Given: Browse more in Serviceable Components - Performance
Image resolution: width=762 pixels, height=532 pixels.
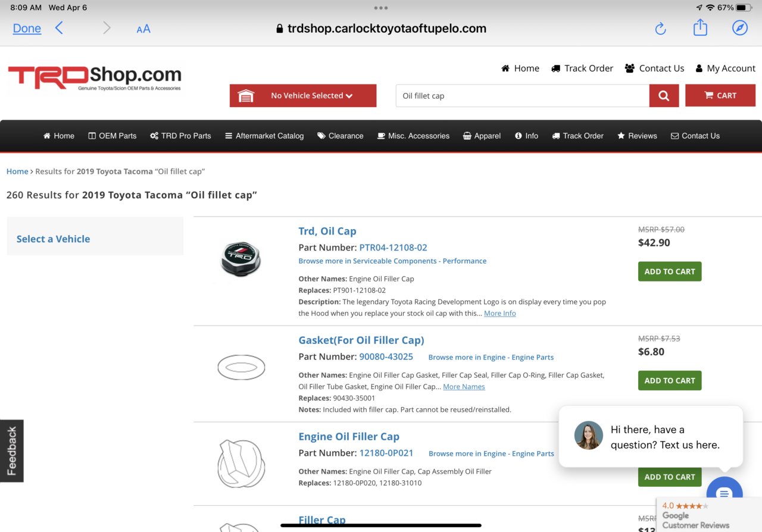Looking at the screenshot, I should click(392, 261).
